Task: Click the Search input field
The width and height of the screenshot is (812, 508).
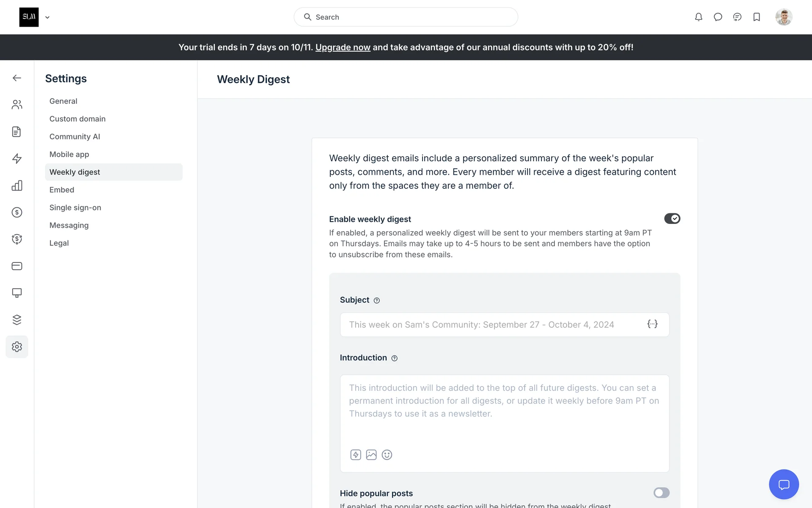Action: click(x=406, y=17)
